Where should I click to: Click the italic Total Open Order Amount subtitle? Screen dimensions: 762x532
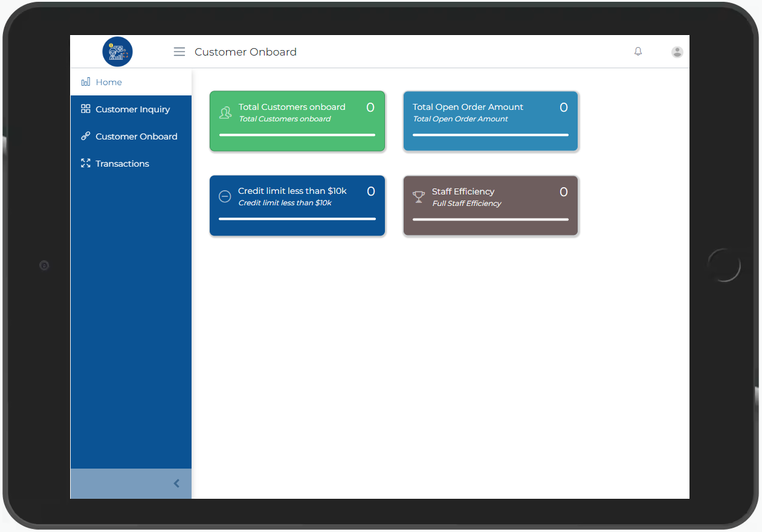[460, 119]
